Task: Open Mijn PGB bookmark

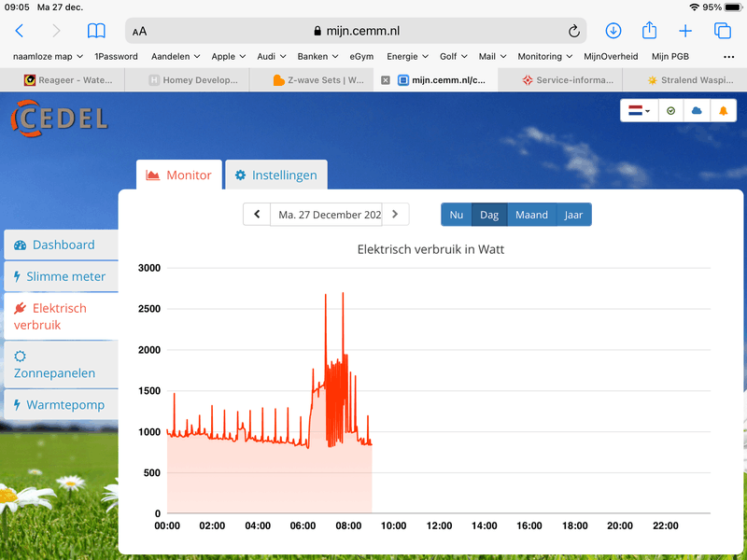Action: [x=670, y=56]
